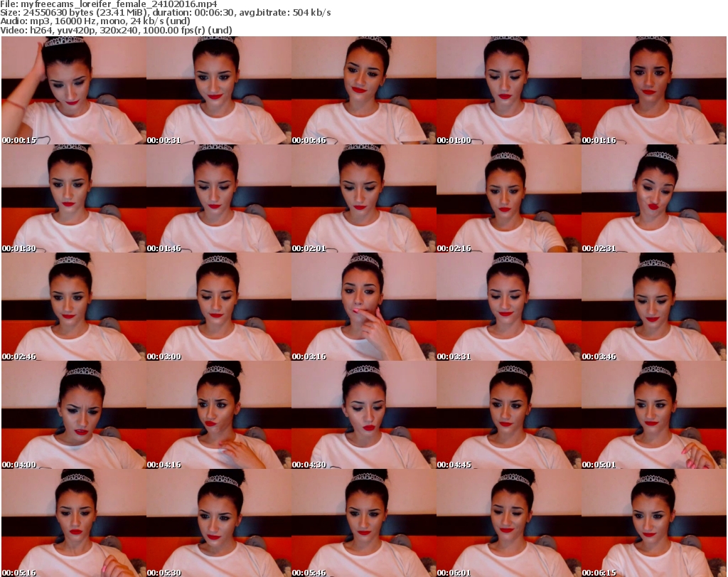Select the thumbnail frame at 00:04:16

(219, 415)
